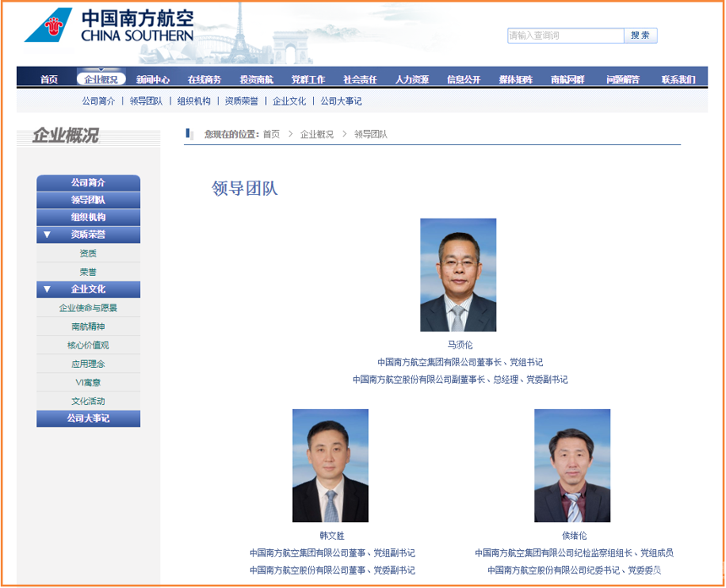Open the 南航网群 main menu item
The height and width of the screenshot is (588, 726).
[567, 79]
